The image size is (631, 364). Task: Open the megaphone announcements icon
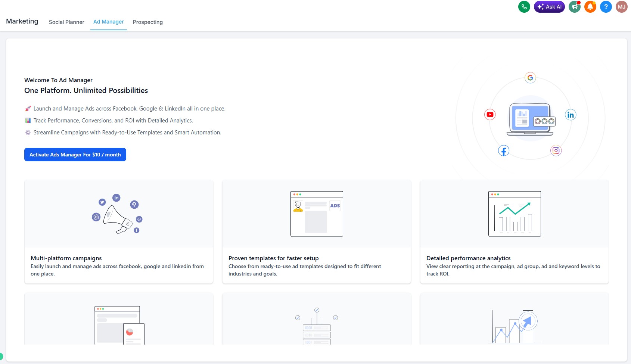[x=575, y=7]
